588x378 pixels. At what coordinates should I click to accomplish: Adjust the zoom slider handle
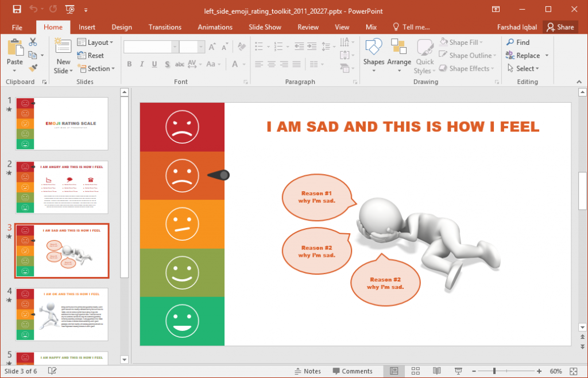pyautogui.click(x=494, y=371)
